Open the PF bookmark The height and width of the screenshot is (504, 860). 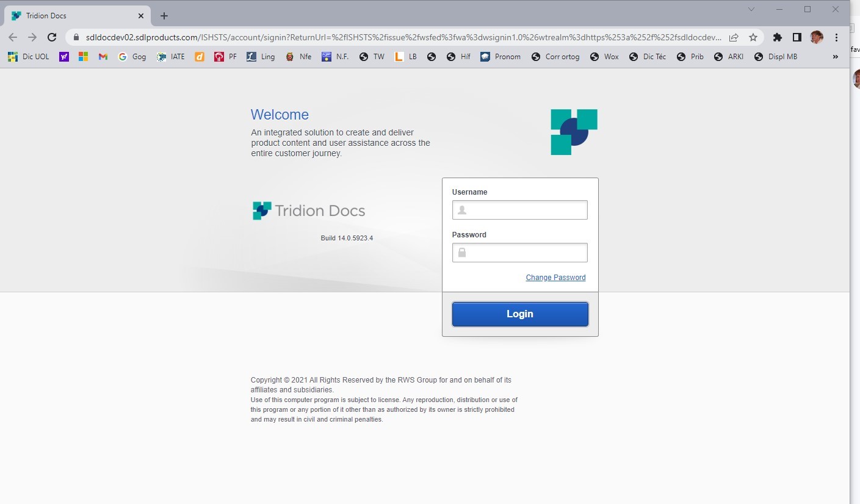tap(225, 57)
